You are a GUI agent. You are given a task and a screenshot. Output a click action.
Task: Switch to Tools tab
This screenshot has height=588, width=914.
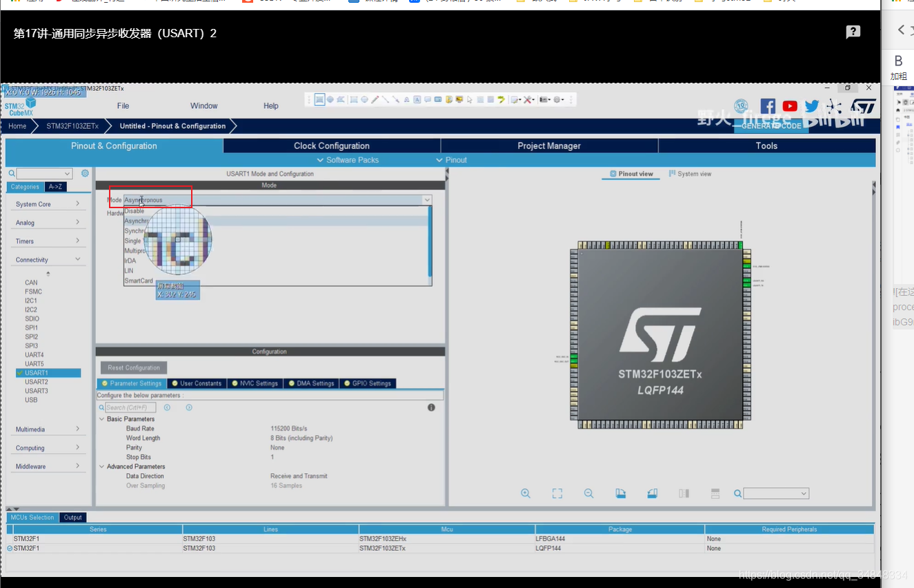tap(766, 145)
